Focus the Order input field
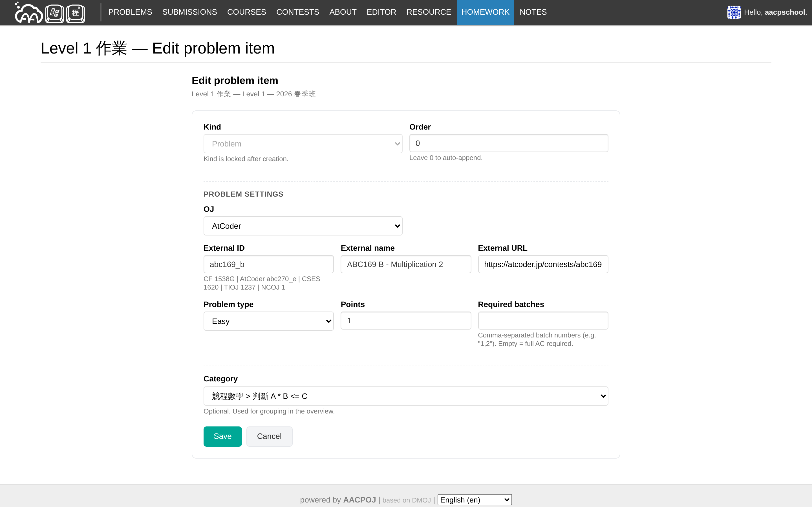 coord(508,144)
